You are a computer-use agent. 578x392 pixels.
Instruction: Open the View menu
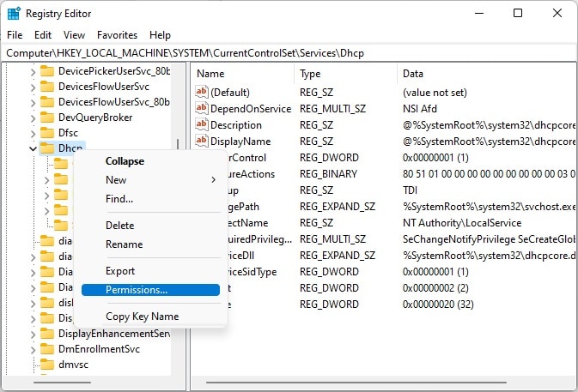coord(74,35)
